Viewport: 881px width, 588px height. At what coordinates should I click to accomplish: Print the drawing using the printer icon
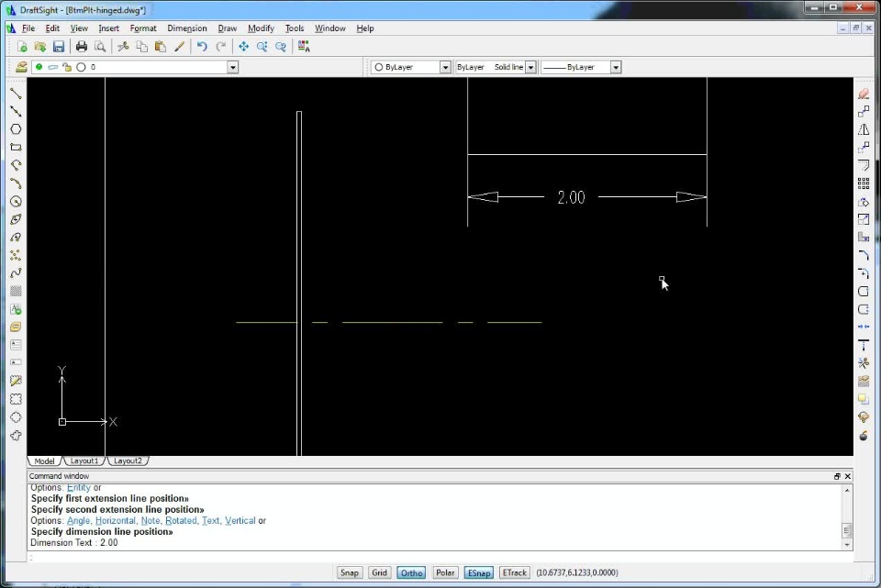click(x=82, y=47)
